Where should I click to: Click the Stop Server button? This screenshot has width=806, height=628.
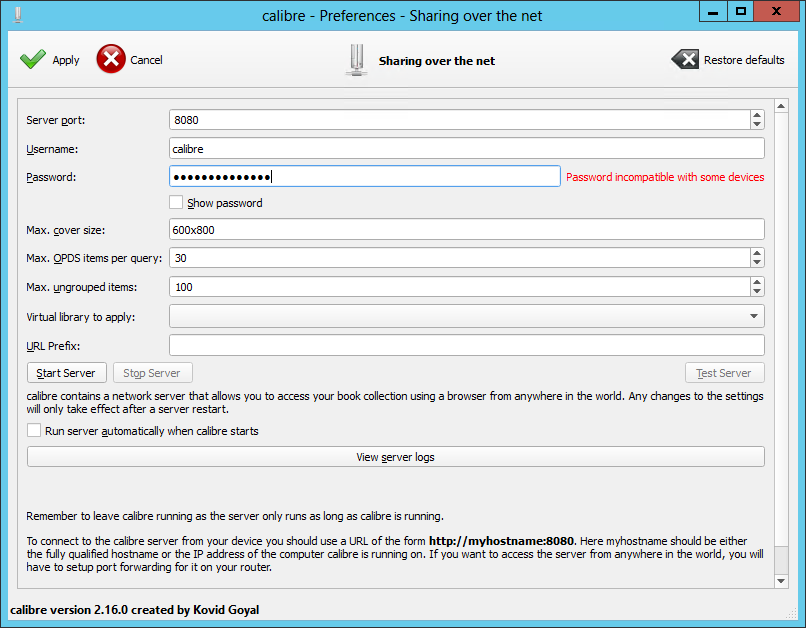[152, 373]
